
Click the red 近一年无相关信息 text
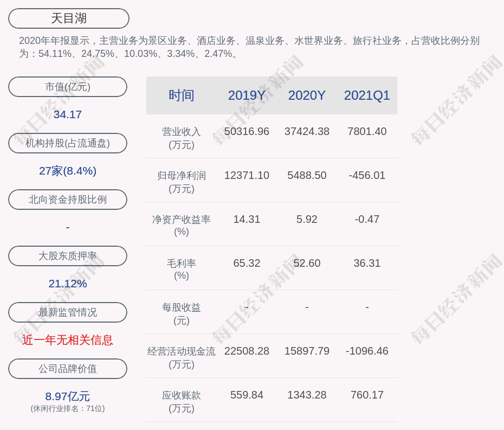pos(68,340)
